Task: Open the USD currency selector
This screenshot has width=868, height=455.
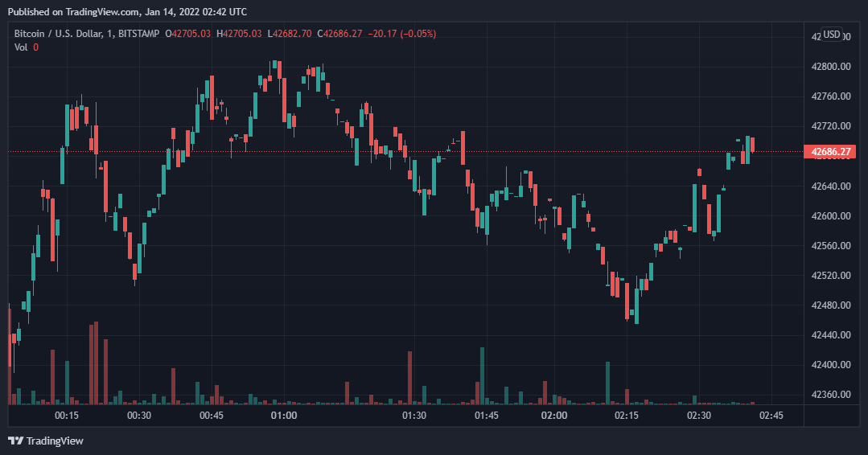Action: click(831, 35)
